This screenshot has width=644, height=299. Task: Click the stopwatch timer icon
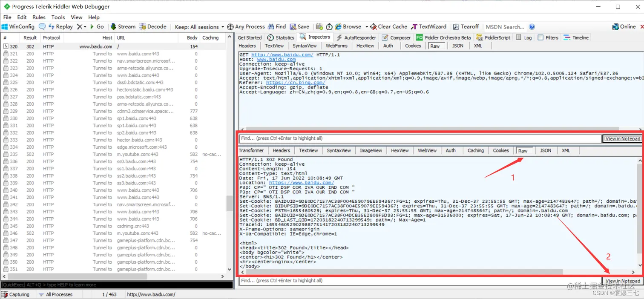pyautogui.click(x=329, y=26)
